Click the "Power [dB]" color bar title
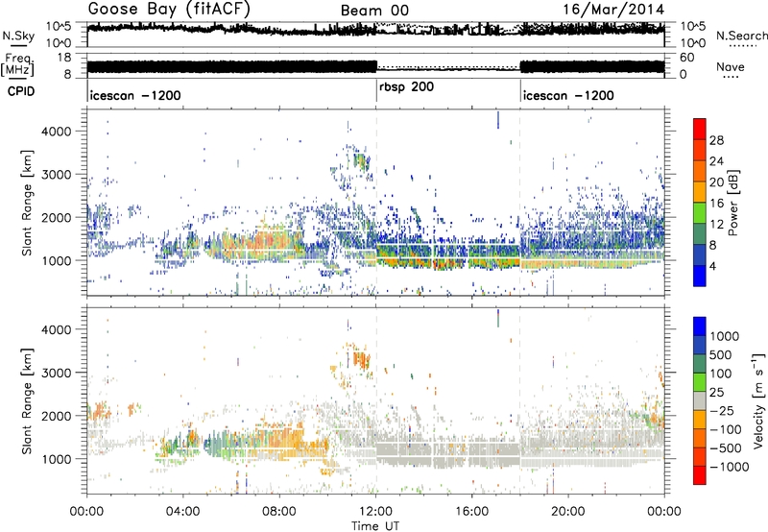This screenshot has width=768, height=532. 733,203
